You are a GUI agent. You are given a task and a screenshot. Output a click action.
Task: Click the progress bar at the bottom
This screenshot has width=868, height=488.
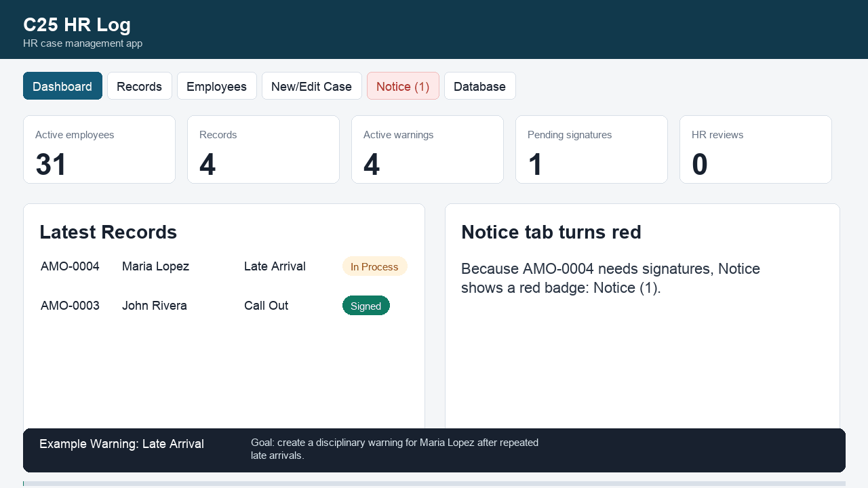[434, 483]
